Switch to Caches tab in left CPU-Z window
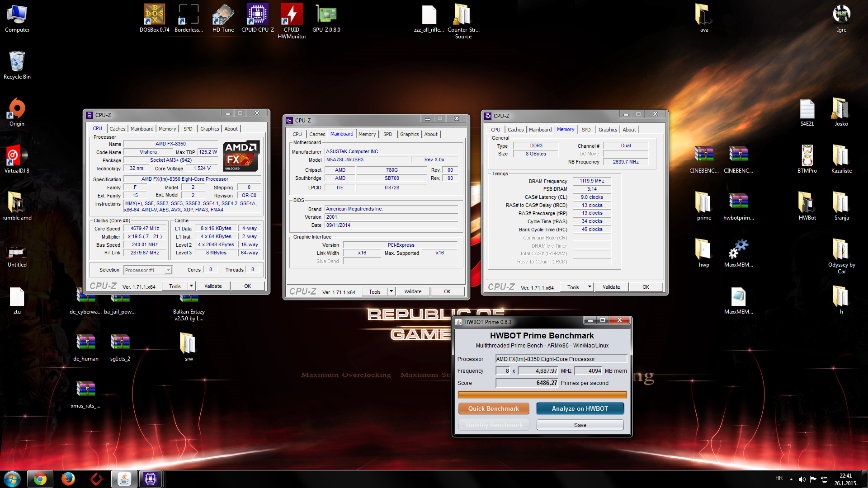 click(117, 129)
